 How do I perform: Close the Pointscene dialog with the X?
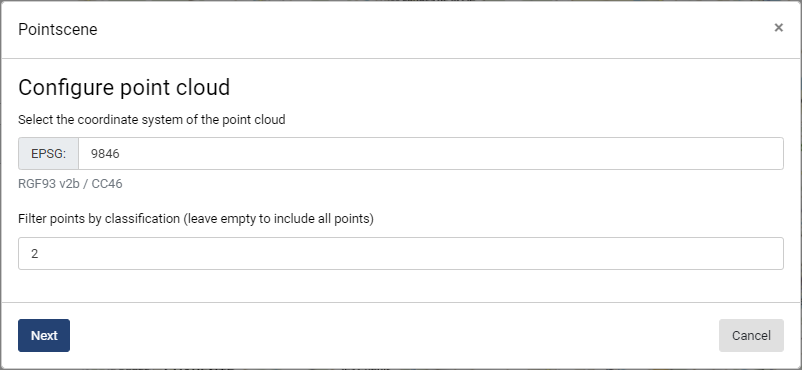point(778,28)
